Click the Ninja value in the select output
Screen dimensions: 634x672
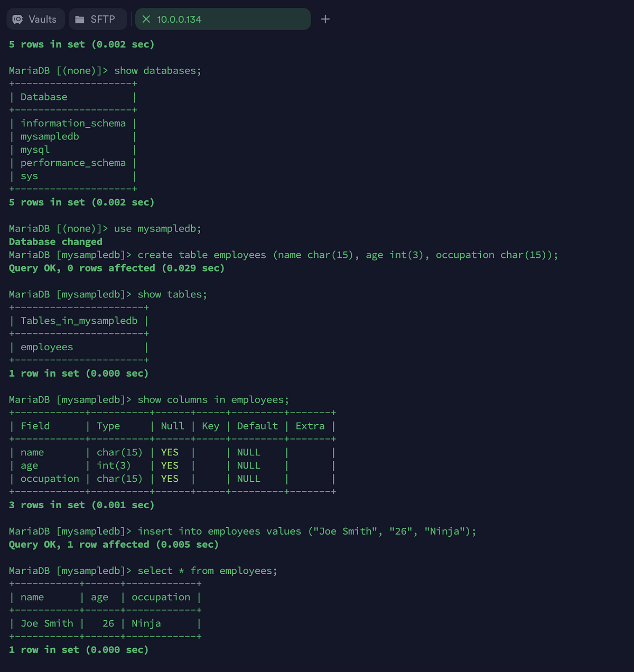(146, 623)
